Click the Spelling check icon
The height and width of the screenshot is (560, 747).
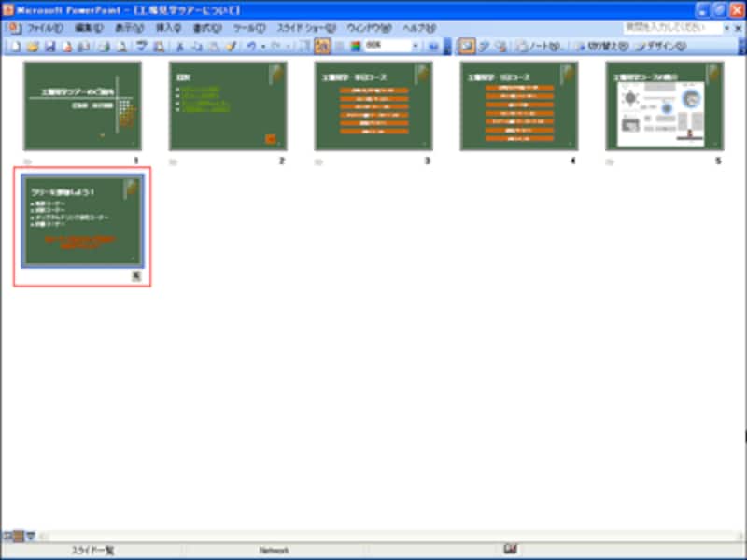pos(142,46)
